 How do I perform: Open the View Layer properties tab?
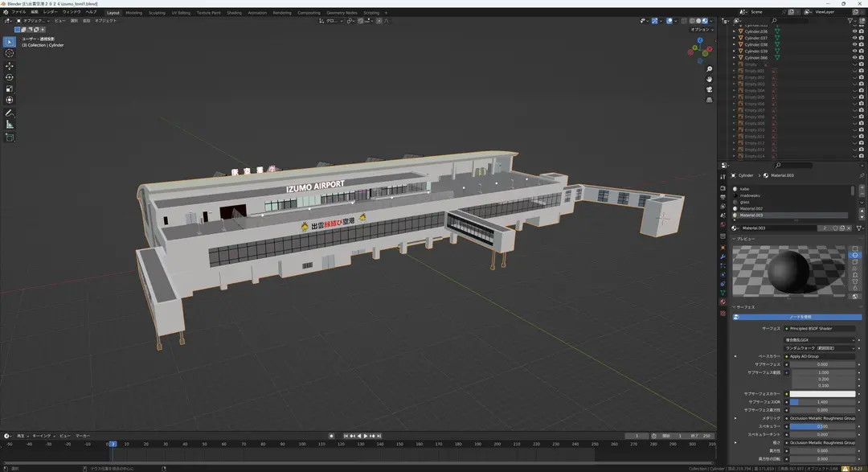pos(723,206)
